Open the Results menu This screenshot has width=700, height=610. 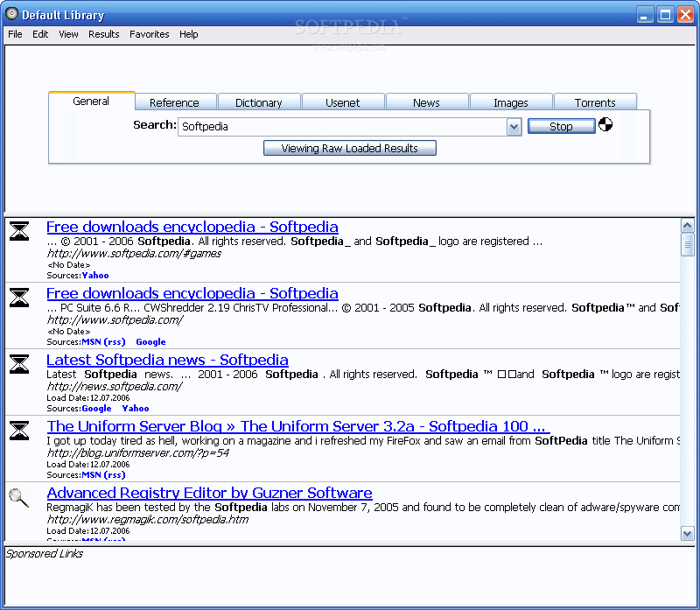tap(103, 34)
